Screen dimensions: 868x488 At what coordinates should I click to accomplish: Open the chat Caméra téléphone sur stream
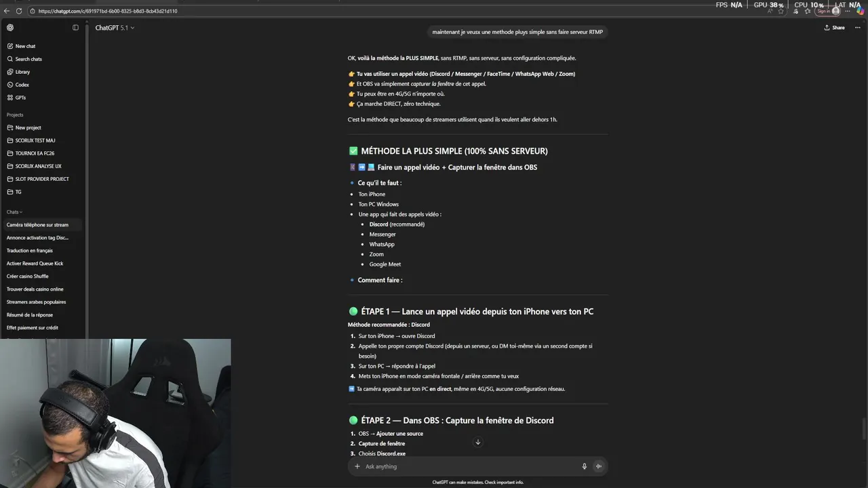tap(43, 225)
